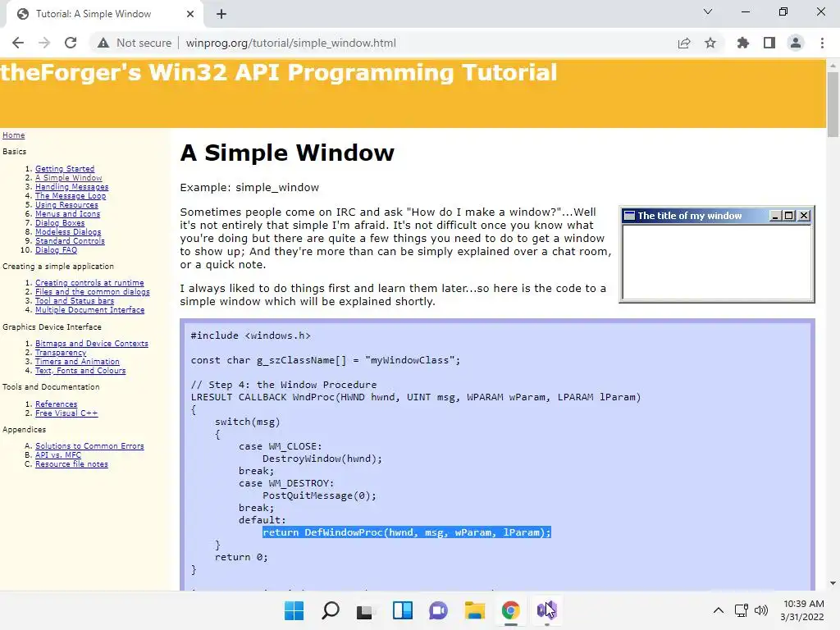Open the Menus and Icons link
This screenshot has height=630, width=840.
(67, 214)
